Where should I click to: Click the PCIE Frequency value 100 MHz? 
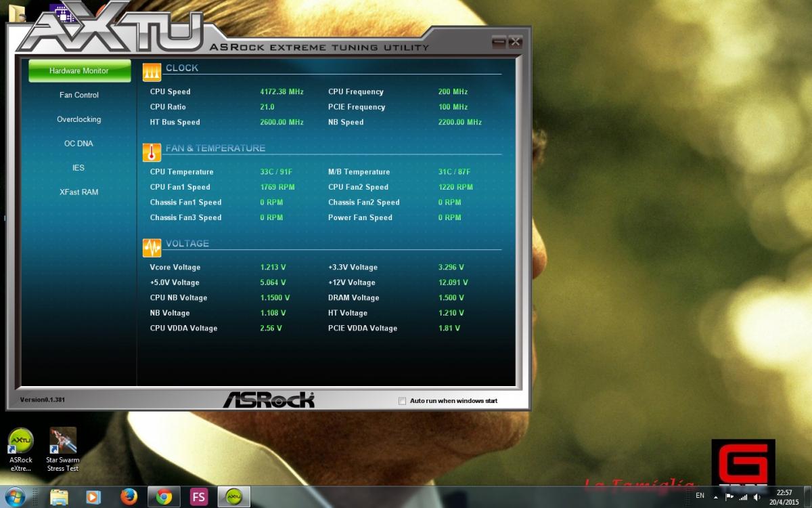tap(453, 107)
